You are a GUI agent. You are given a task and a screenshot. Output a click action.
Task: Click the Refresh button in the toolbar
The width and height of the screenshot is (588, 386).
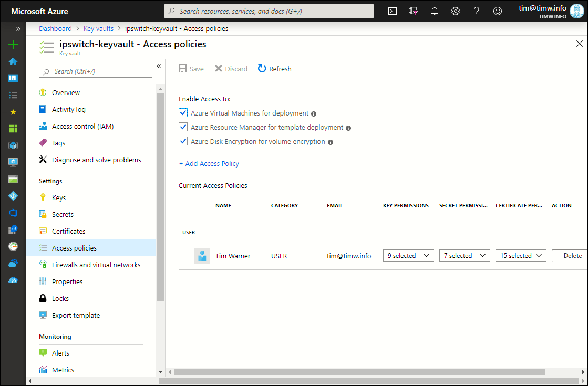point(274,69)
